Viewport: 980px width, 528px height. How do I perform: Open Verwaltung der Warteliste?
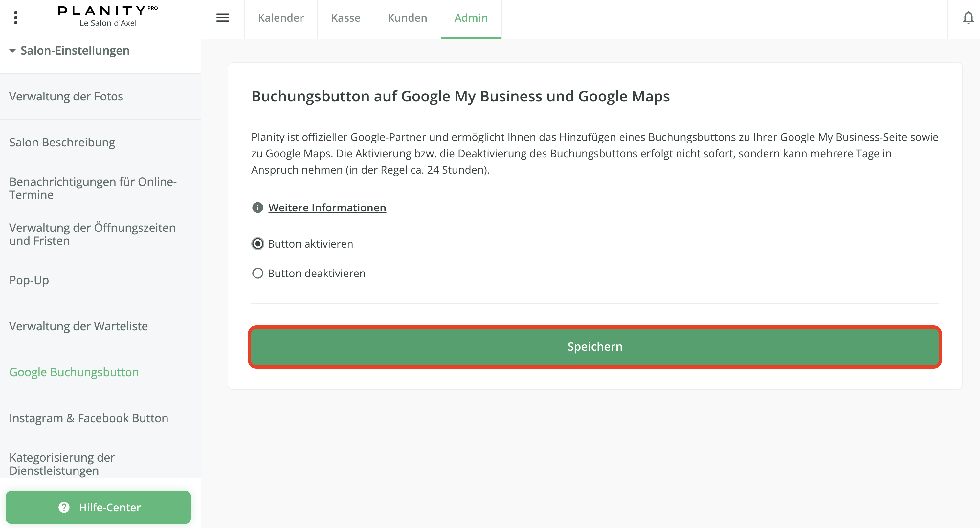[78, 326]
